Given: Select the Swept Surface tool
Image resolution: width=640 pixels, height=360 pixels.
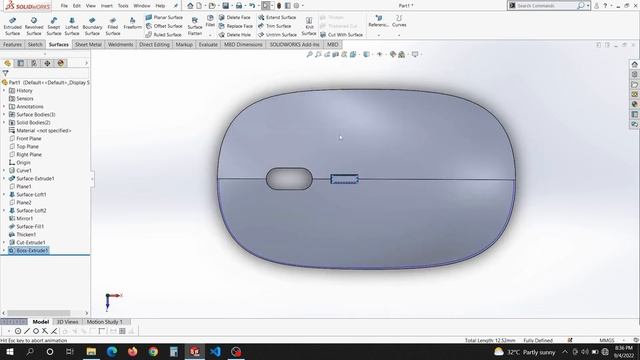Looking at the screenshot, I should coord(53,26).
